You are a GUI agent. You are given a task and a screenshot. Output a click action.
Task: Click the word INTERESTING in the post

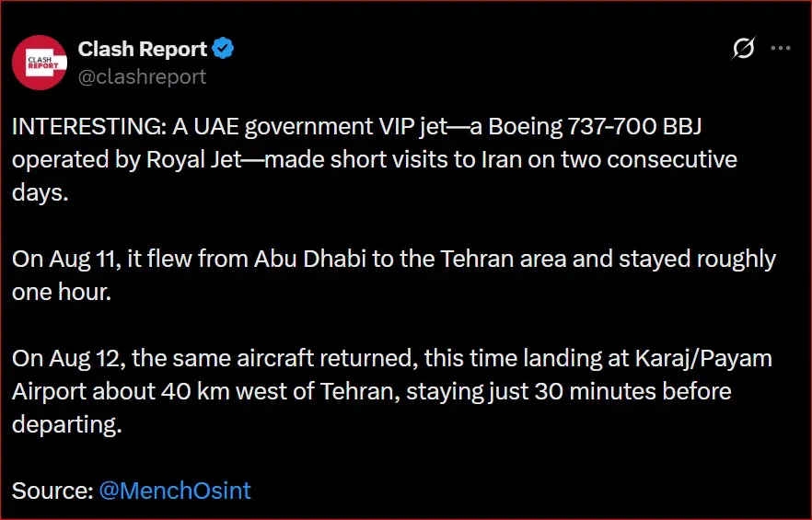pyautogui.click(x=86, y=126)
